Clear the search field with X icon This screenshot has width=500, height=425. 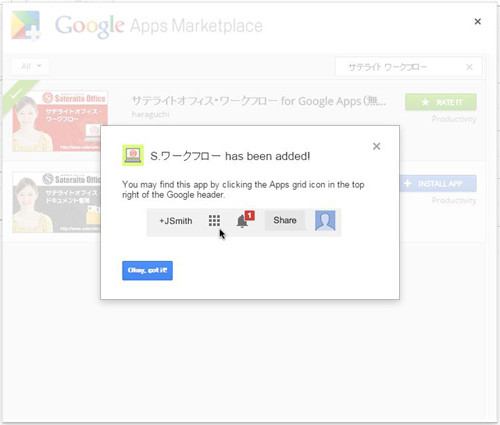click(x=469, y=67)
